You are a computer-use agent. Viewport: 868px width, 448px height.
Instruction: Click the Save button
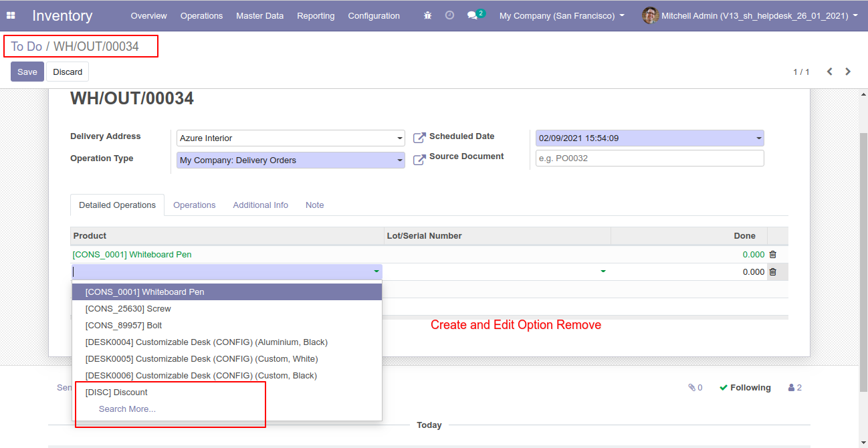click(27, 72)
